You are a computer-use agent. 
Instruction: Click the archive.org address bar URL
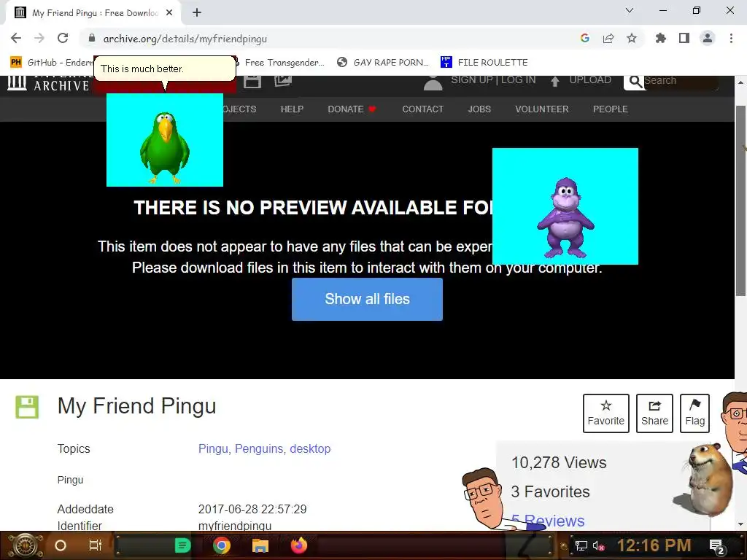(x=185, y=39)
